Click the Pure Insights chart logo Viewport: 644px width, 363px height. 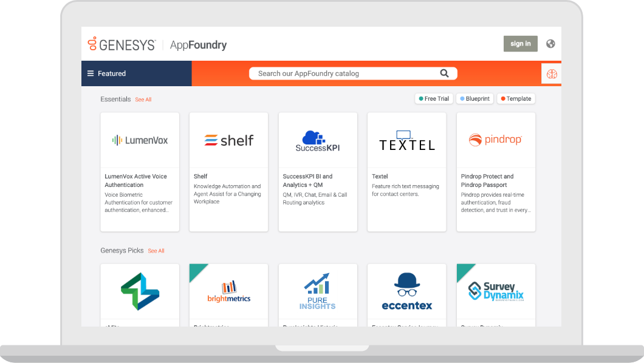point(318,291)
